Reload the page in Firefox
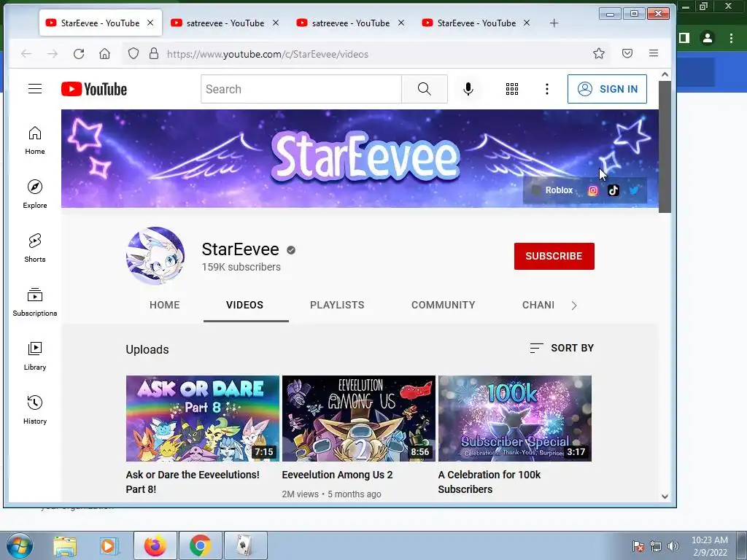 (x=79, y=54)
